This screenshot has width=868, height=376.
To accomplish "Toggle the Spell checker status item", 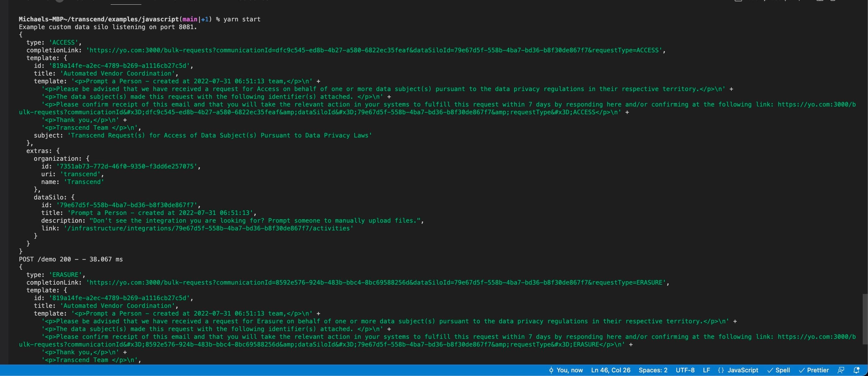I will [778, 370].
